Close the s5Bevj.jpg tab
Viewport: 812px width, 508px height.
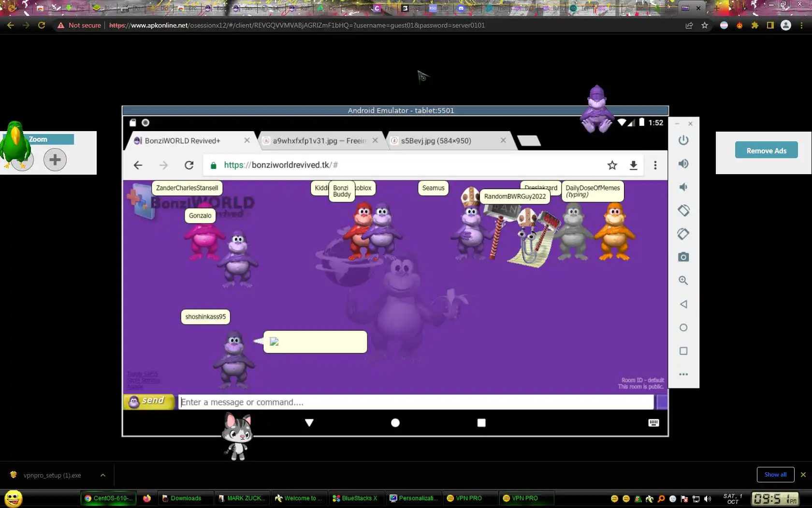[x=503, y=140]
